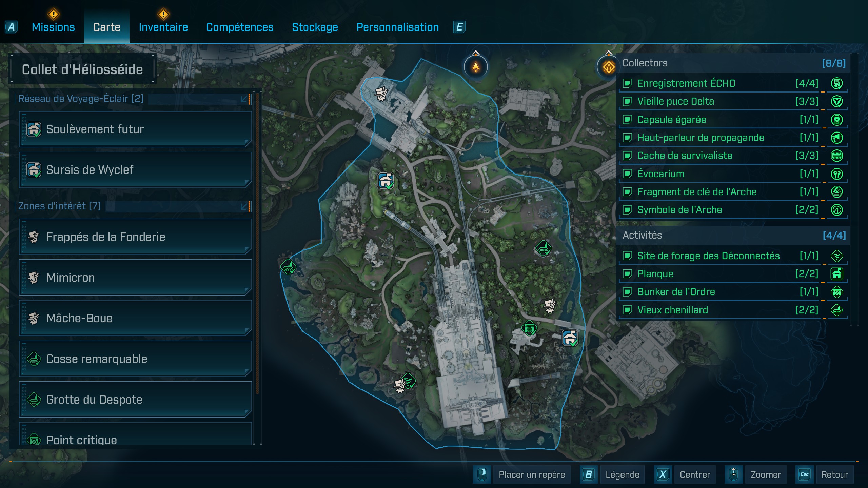Click the left list scrollbar
Screen dimensions: 868x488
click(257, 244)
